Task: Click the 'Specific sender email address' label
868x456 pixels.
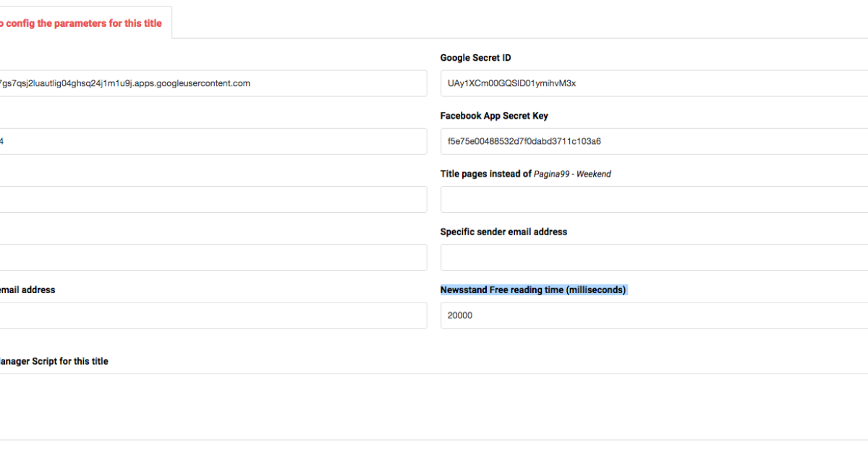Action: click(503, 232)
